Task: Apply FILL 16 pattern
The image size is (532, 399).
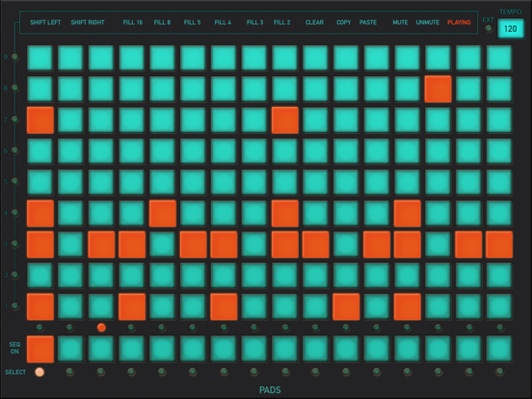Action: tap(133, 22)
